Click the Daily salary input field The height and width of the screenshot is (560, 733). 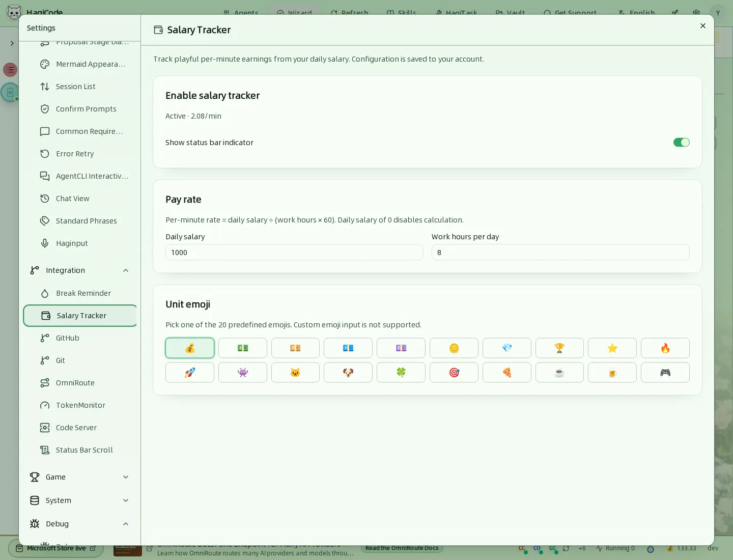(x=294, y=253)
